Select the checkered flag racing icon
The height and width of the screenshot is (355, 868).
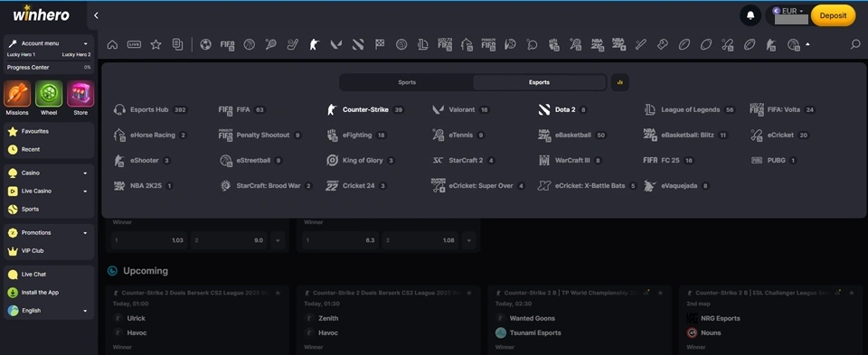click(380, 45)
